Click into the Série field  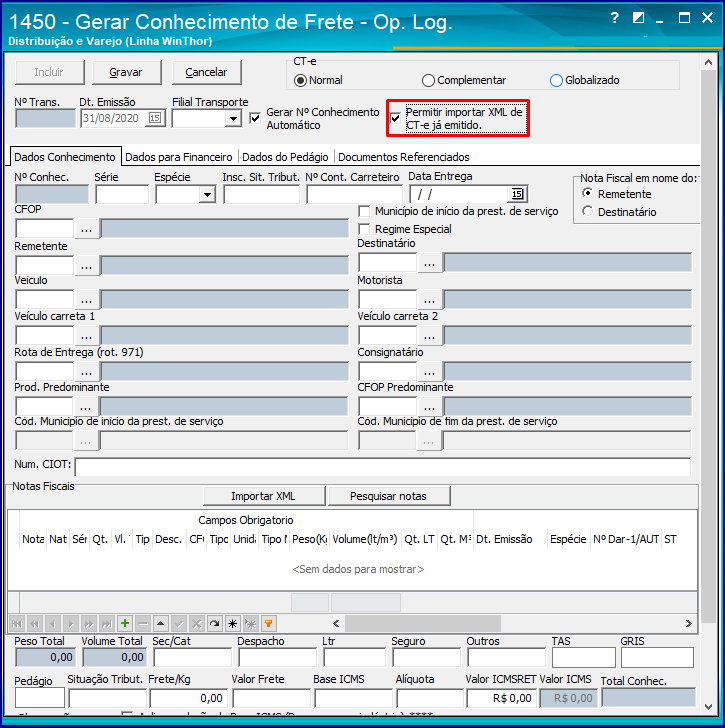122,195
